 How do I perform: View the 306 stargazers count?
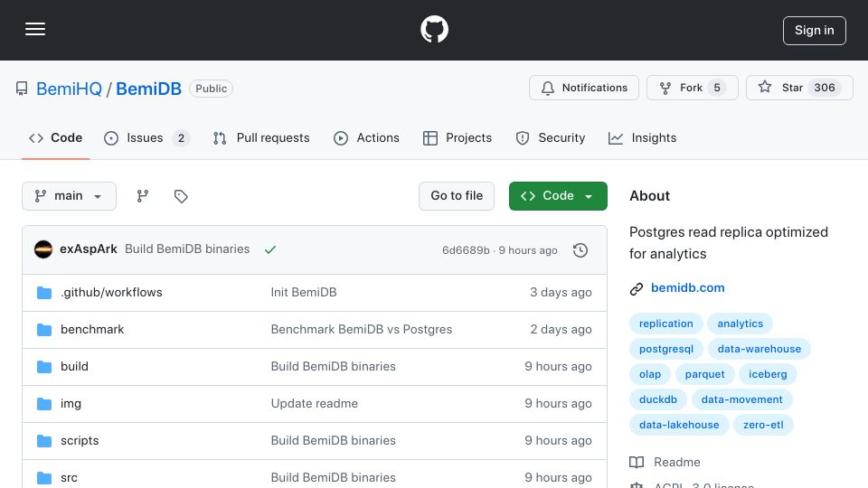click(x=825, y=88)
